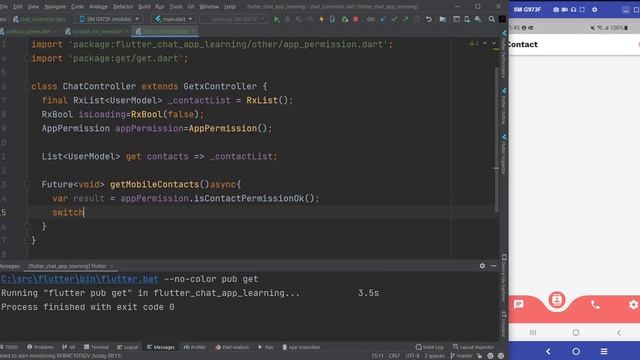The width and height of the screenshot is (640, 360).
Task: Tap Android back chevron navigation button
Action: point(619,333)
